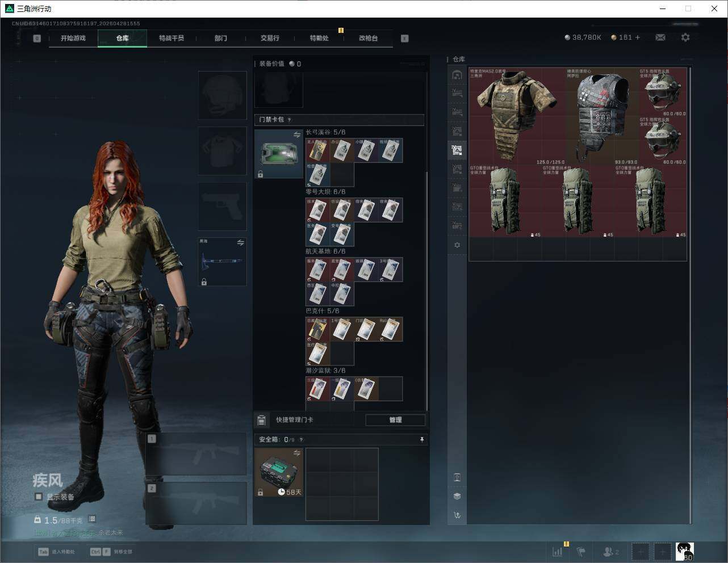
Task: Click primary weapon slot 1
Action: [196, 454]
